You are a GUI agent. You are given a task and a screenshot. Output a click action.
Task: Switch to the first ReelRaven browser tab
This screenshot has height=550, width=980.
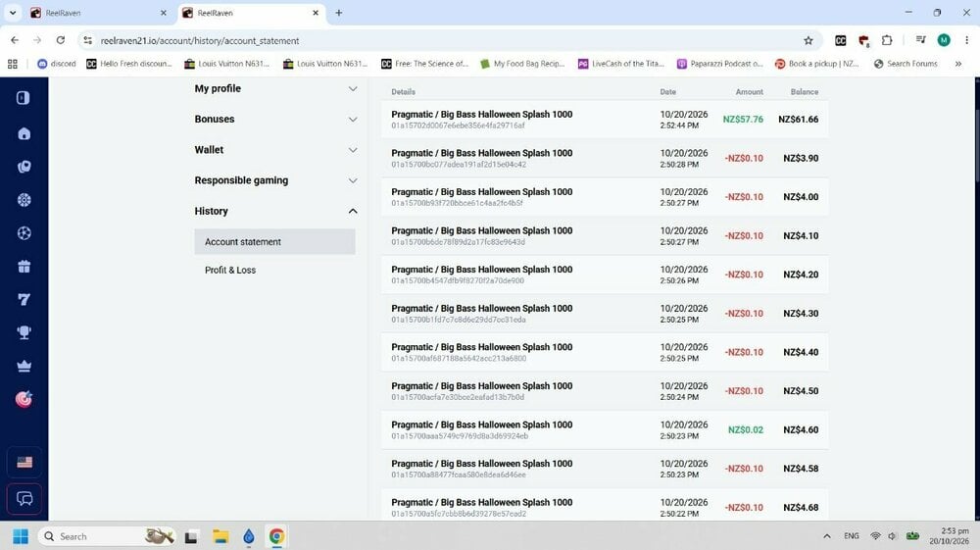[x=99, y=13]
